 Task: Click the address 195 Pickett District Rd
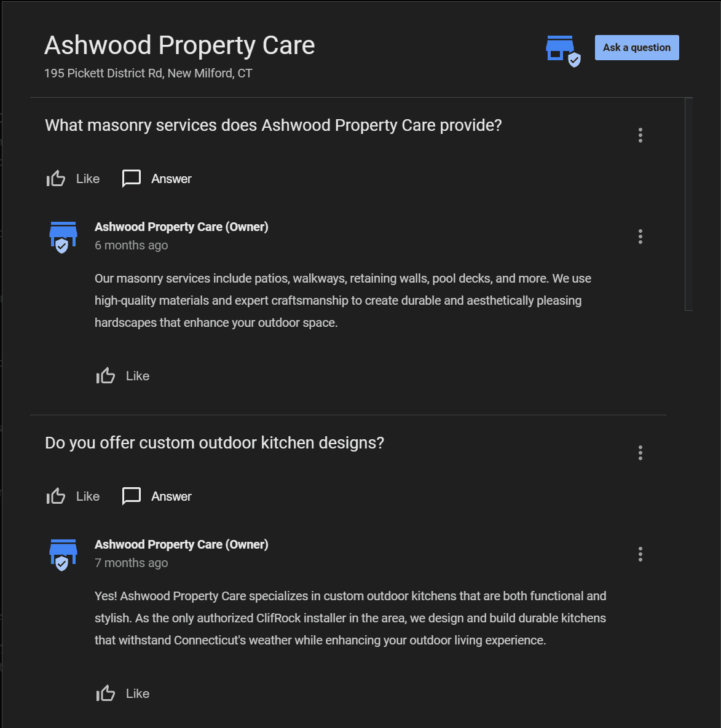(x=148, y=74)
